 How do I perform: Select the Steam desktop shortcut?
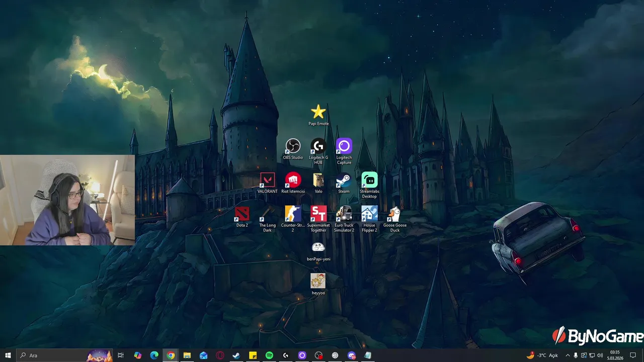[344, 183]
